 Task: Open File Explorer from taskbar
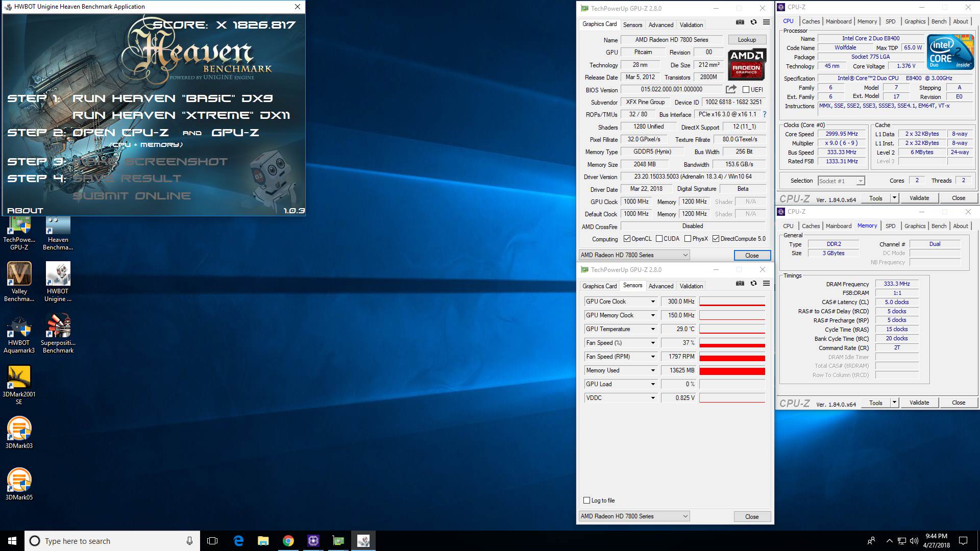point(263,541)
